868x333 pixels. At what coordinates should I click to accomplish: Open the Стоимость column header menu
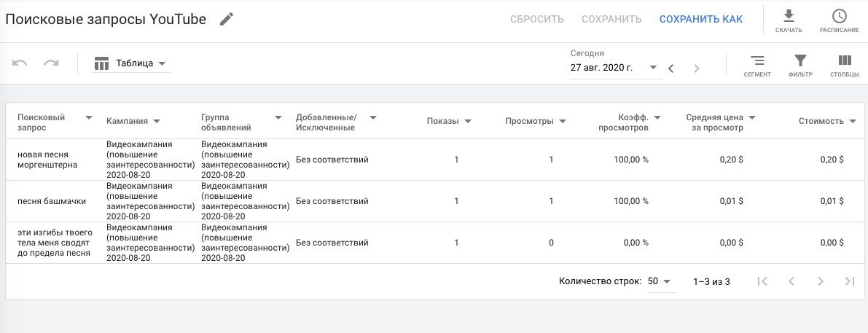[x=853, y=121]
